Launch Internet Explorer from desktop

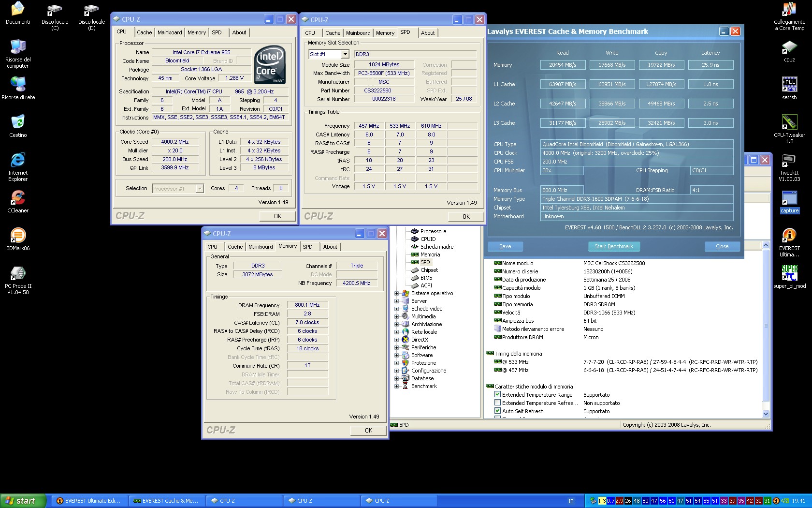pyautogui.click(x=18, y=167)
